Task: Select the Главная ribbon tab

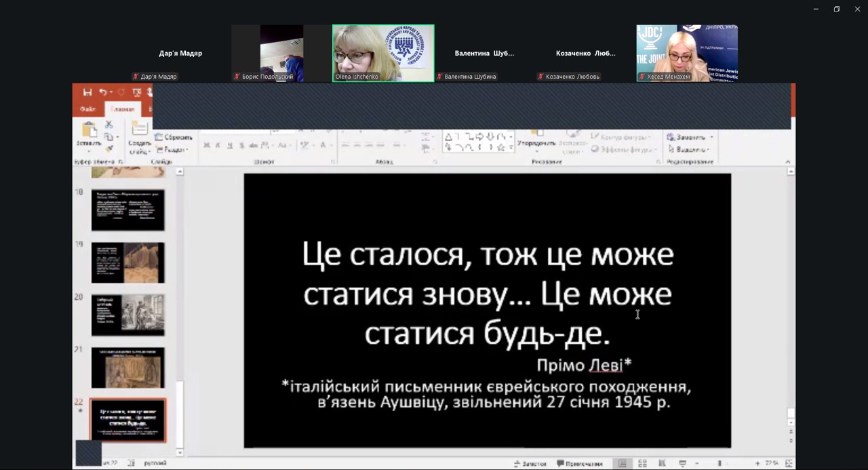Action: point(123,109)
